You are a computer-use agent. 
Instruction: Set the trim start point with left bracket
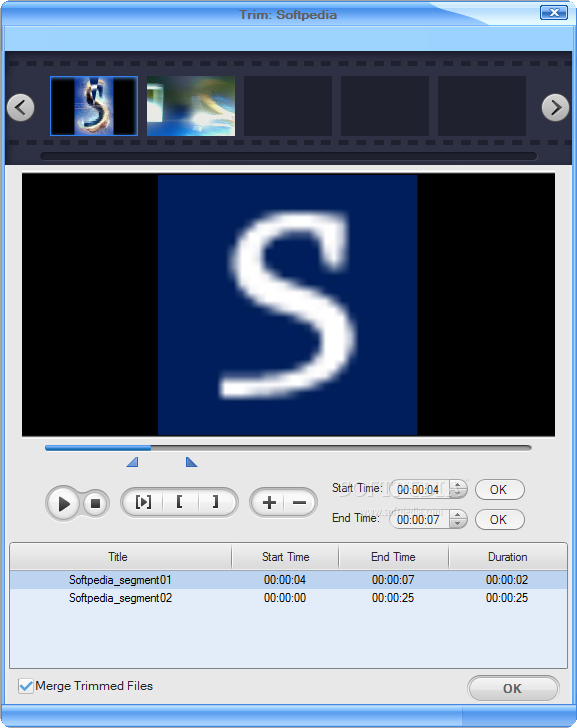(180, 502)
